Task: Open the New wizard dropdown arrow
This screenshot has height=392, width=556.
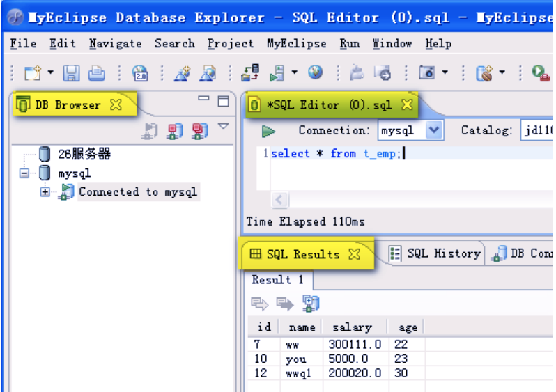Action: 51,72
